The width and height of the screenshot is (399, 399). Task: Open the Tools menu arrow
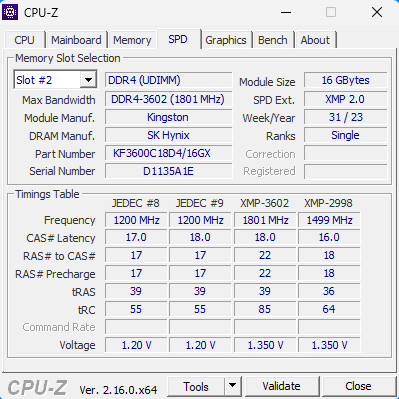click(x=233, y=386)
